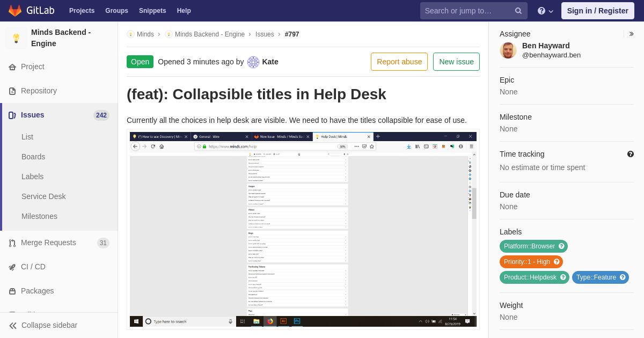644x338 pixels.
Task: Click the Kate author link
Action: (x=270, y=62)
